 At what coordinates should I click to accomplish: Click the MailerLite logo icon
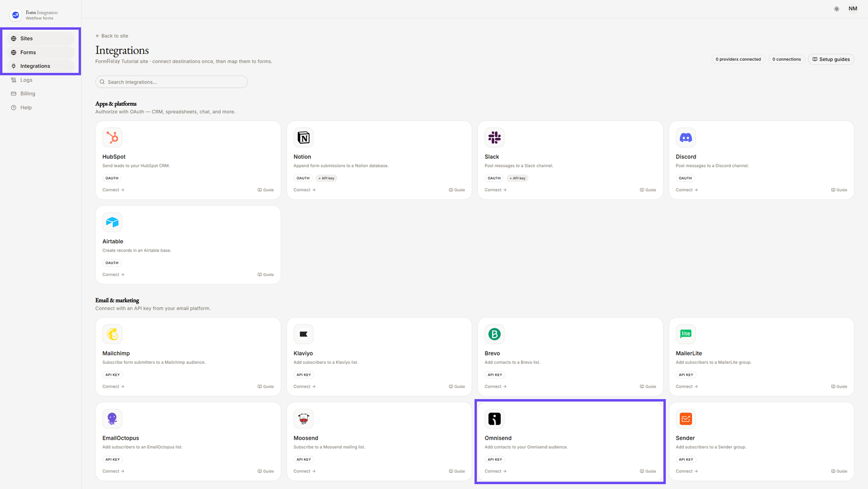click(686, 334)
